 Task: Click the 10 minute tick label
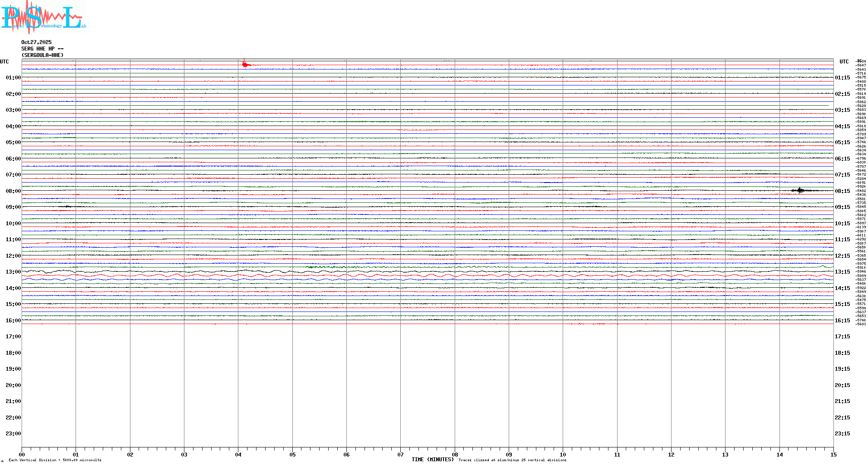click(563, 454)
